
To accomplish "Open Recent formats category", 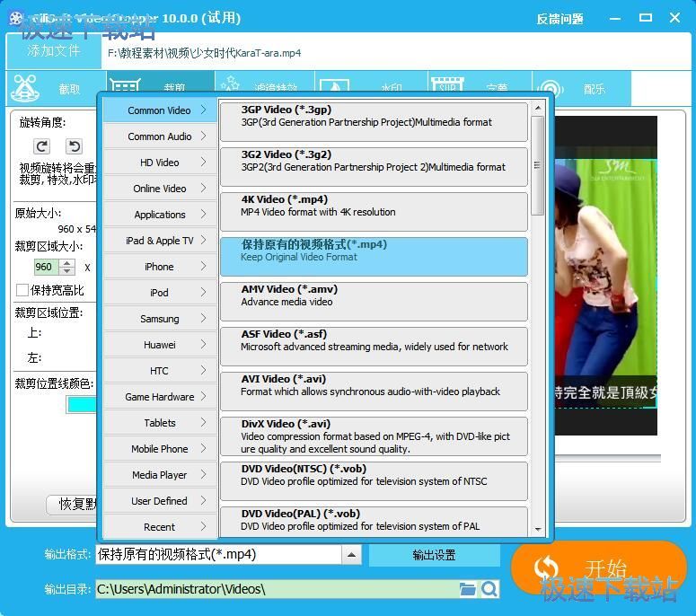I will click(x=160, y=527).
